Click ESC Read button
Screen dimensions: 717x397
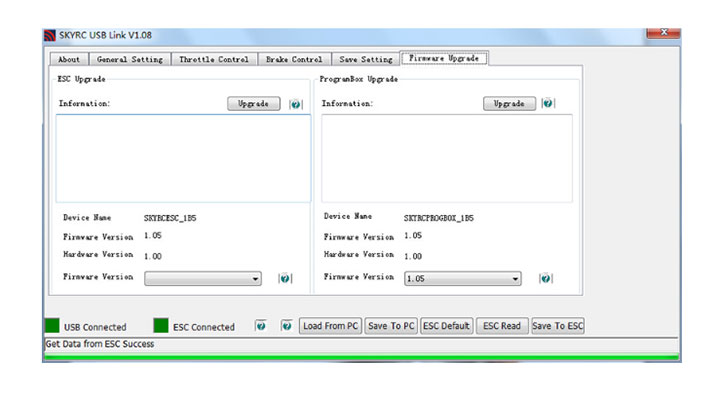point(502,326)
